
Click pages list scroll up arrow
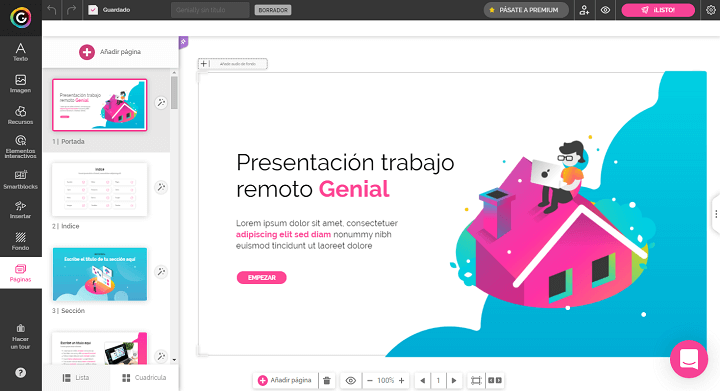coord(174,73)
